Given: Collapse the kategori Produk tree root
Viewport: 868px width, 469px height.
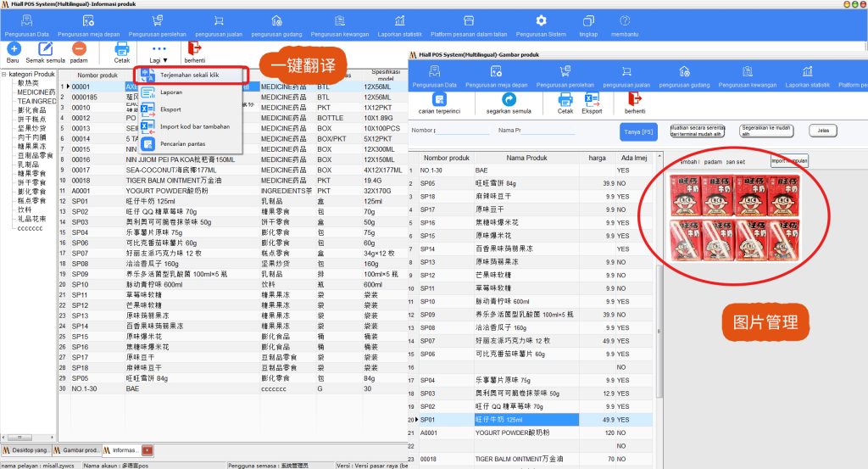Looking at the screenshot, I should point(4,74).
